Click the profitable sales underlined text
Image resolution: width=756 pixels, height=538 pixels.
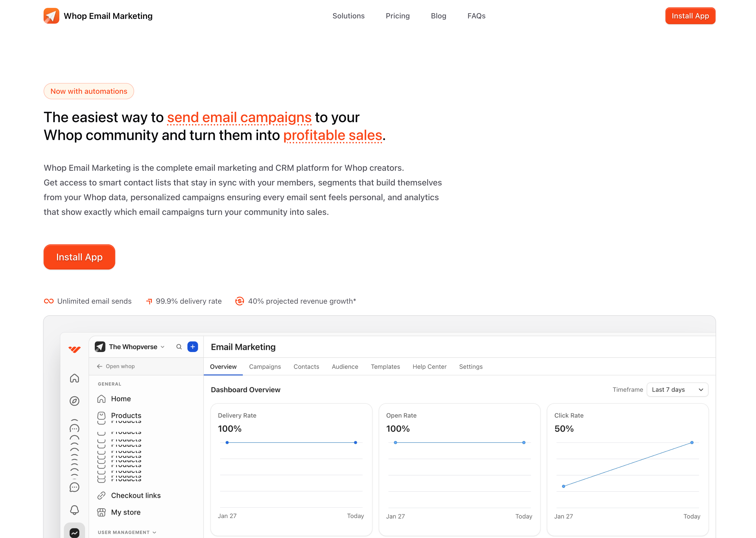pos(333,135)
